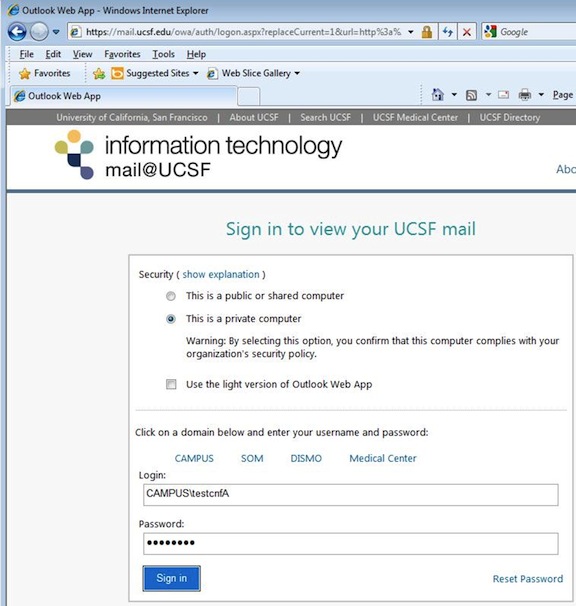Click the Refresh icon beside address bar
Screen dimensions: 576x606
pyautogui.click(x=448, y=32)
